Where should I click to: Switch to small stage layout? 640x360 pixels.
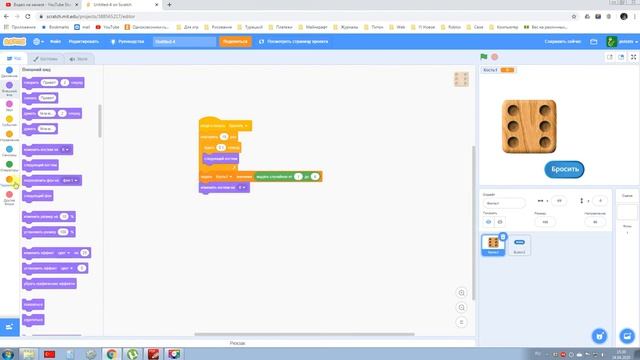point(610,57)
